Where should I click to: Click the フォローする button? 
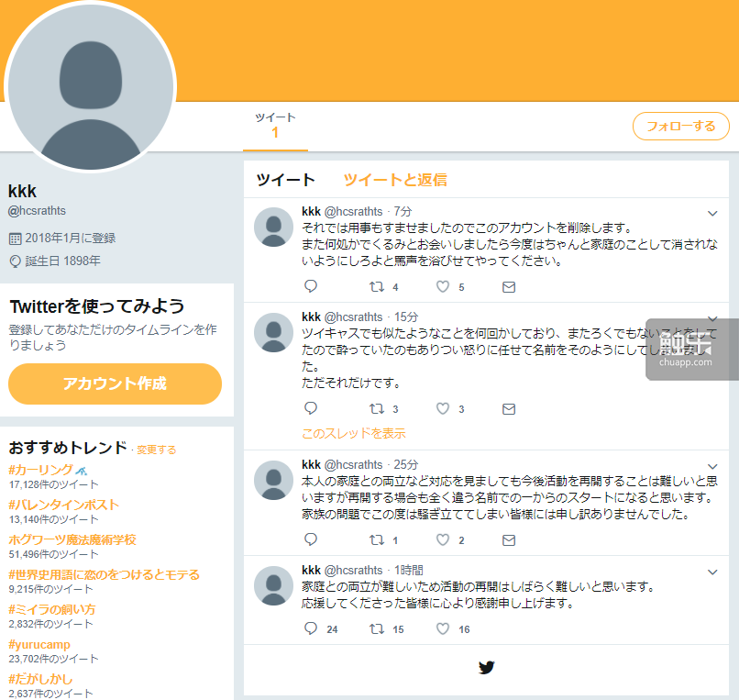point(681,126)
